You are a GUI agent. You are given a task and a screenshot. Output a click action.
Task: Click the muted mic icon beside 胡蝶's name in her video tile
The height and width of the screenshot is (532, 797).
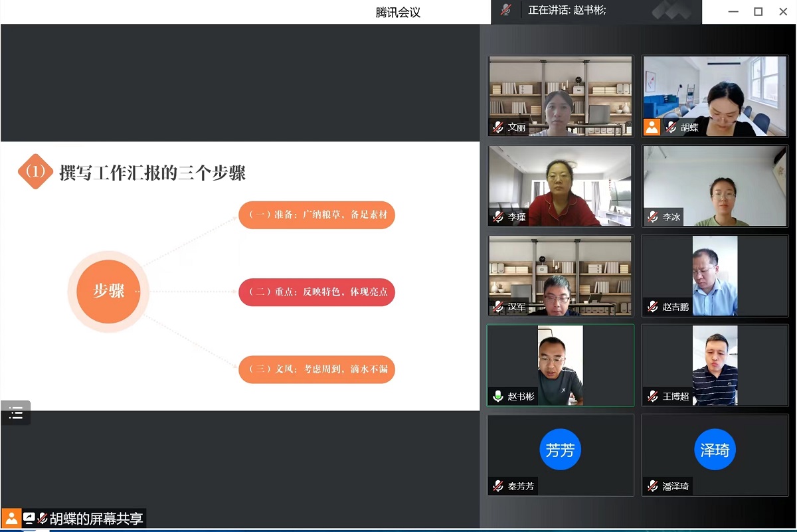671,127
